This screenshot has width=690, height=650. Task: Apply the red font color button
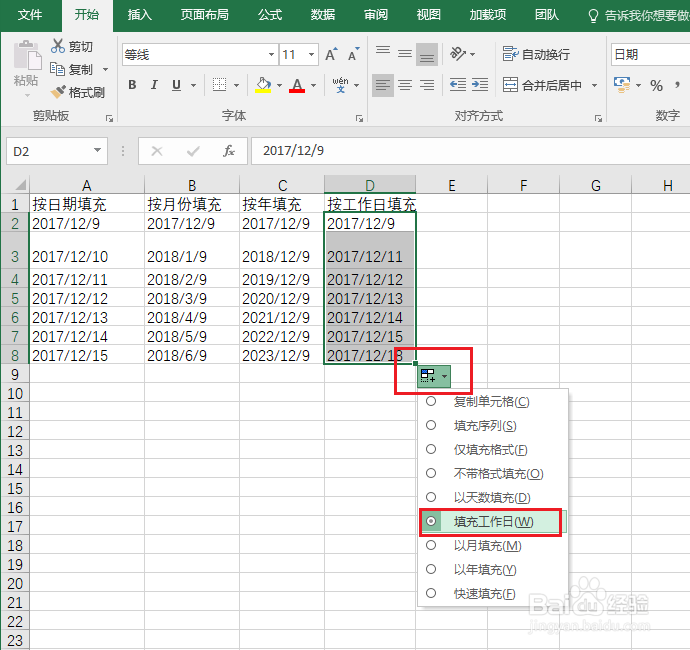(297, 84)
